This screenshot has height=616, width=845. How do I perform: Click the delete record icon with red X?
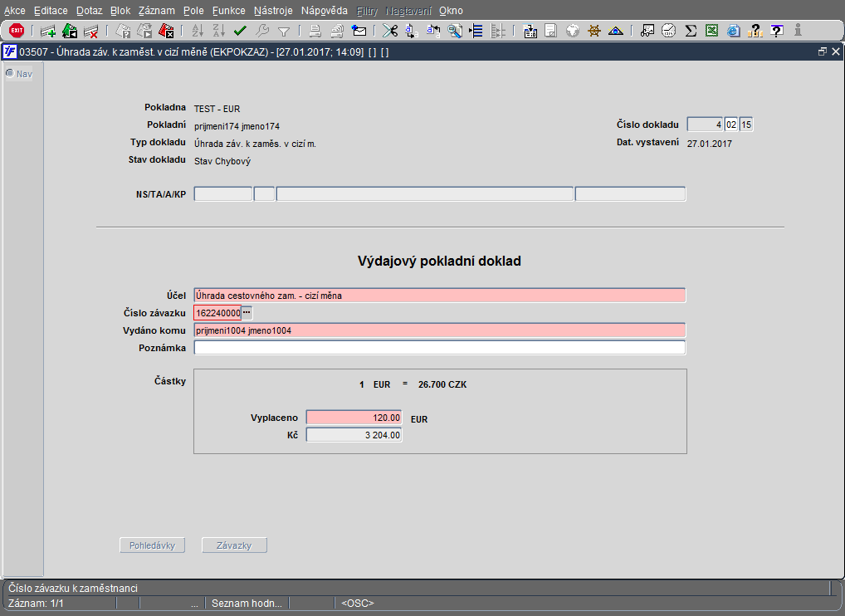[x=91, y=31]
